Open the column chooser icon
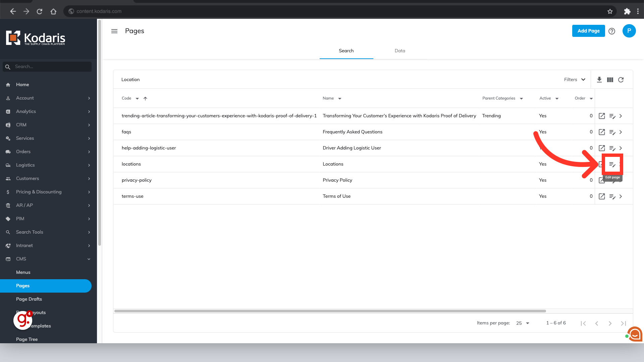644x362 pixels. [610, 80]
